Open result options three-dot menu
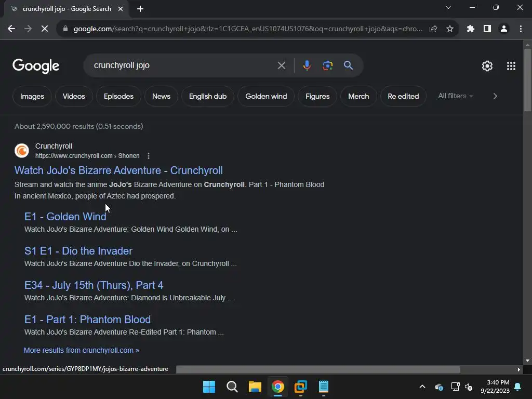This screenshot has width=532, height=399. click(x=148, y=156)
